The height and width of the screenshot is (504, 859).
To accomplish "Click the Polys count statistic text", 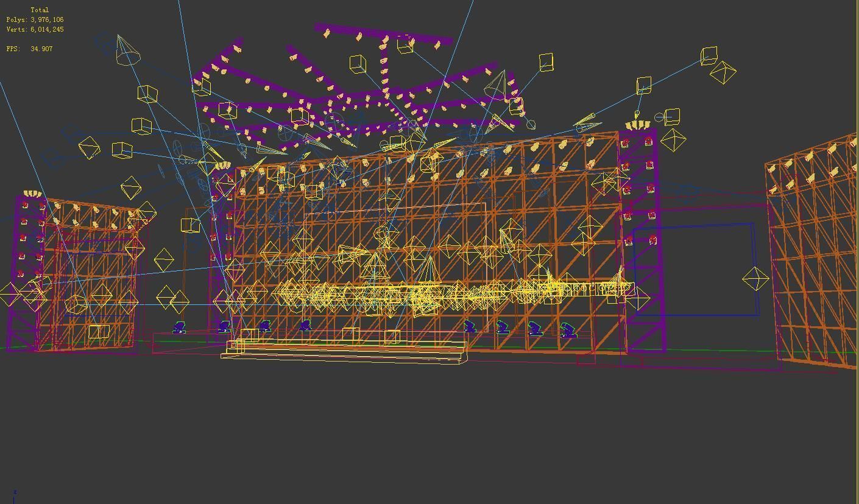I will click(x=35, y=19).
